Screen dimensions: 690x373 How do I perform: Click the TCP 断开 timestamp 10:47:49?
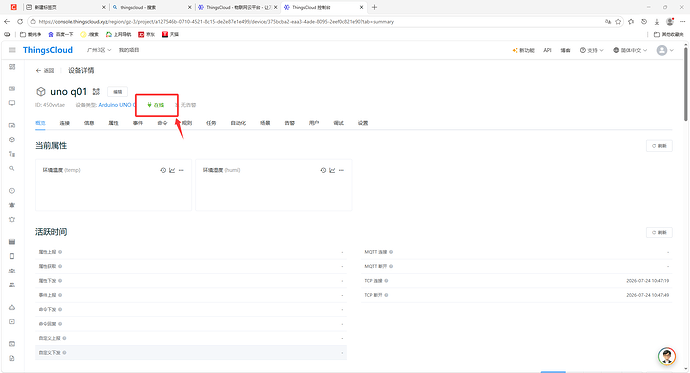[648, 295]
